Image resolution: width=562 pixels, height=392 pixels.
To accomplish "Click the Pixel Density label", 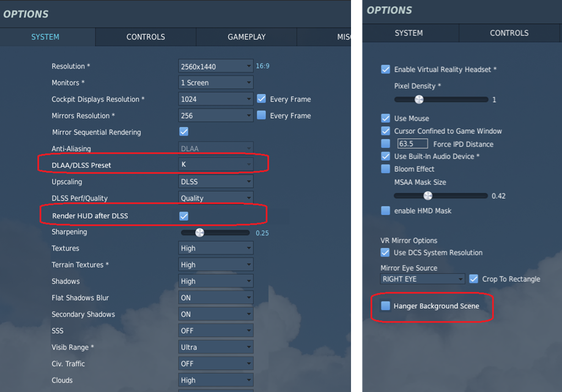I will click(x=418, y=86).
